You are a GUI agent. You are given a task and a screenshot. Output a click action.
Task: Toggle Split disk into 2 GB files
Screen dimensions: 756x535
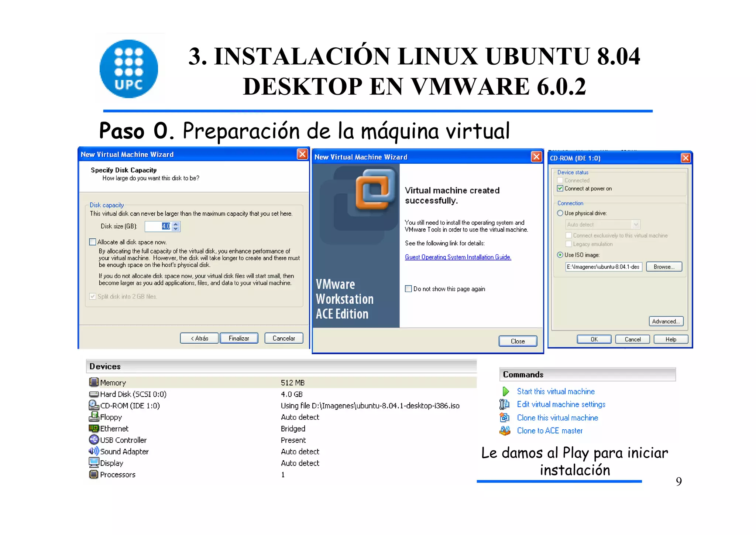[x=93, y=296]
